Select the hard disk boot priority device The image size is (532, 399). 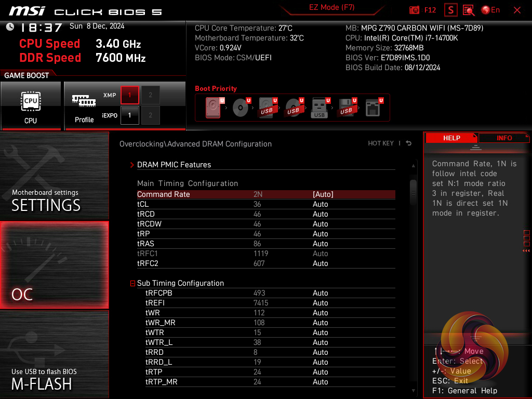pyautogui.click(x=214, y=108)
